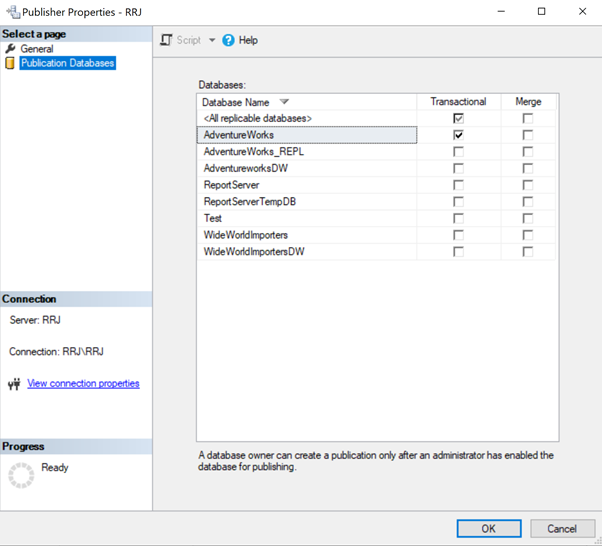Screen dimensions: 602x546
Task: Select the Publication Databases page
Action: pyautogui.click(x=68, y=63)
